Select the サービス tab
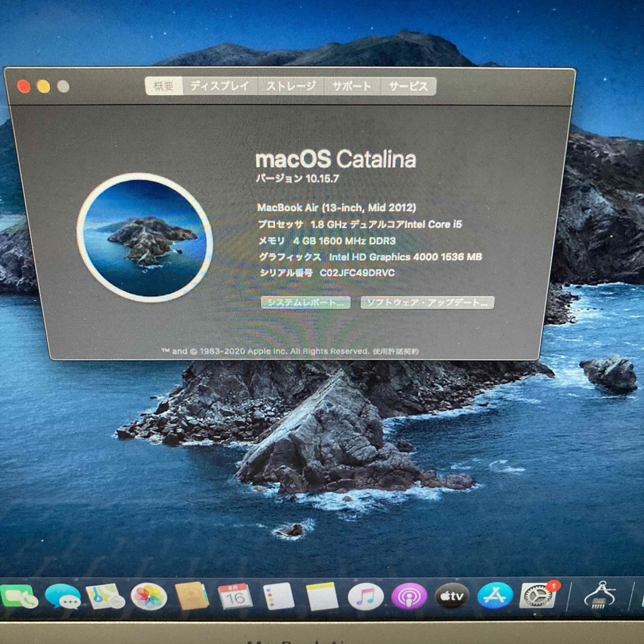Viewport: 644px width, 644px height. 408,86
